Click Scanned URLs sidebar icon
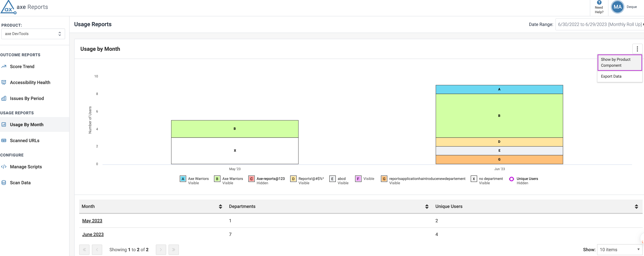The height and width of the screenshot is (256, 644). click(4, 141)
